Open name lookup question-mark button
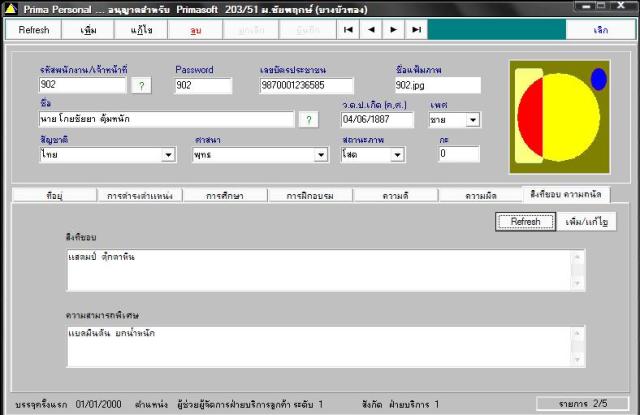This screenshot has height=415, width=640. [309, 120]
